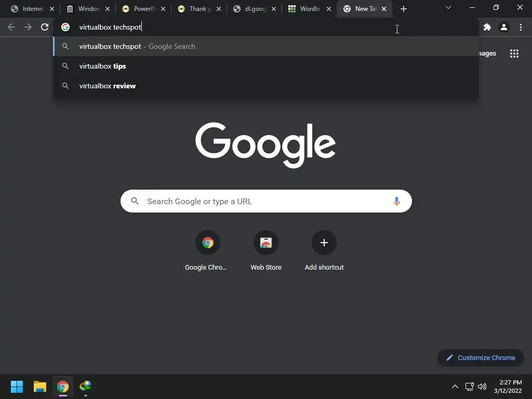Close the PowerISO tab
Screen dimensions: 532x399
pos(163,9)
